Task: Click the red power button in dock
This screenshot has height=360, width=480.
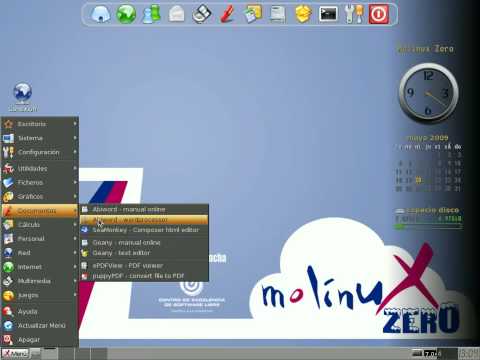Action: (379, 14)
